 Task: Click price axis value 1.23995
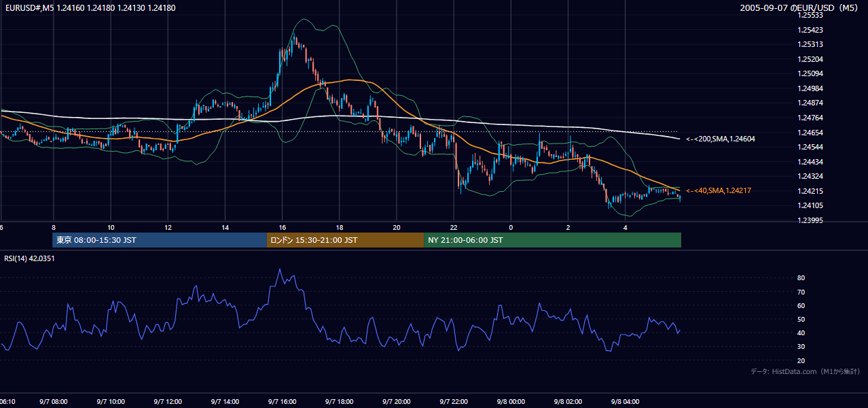pyautogui.click(x=810, y=220)
